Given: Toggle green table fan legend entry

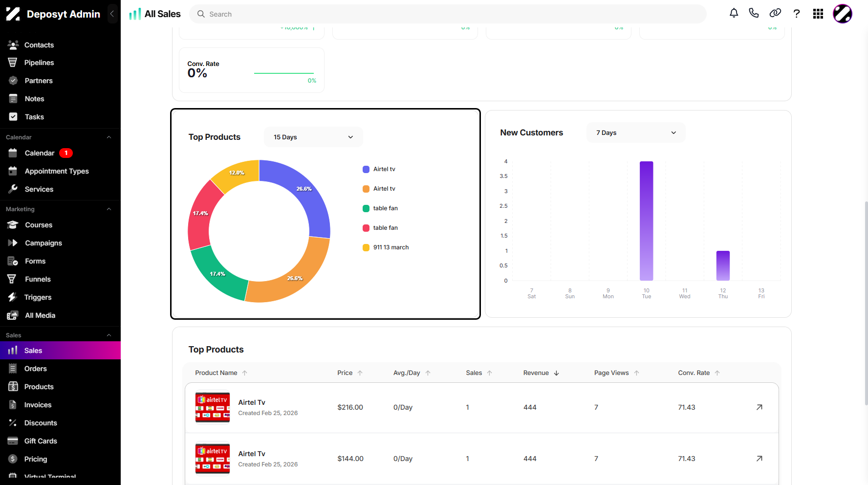Looking at the screenshot, I should click(x=380, y=208).
